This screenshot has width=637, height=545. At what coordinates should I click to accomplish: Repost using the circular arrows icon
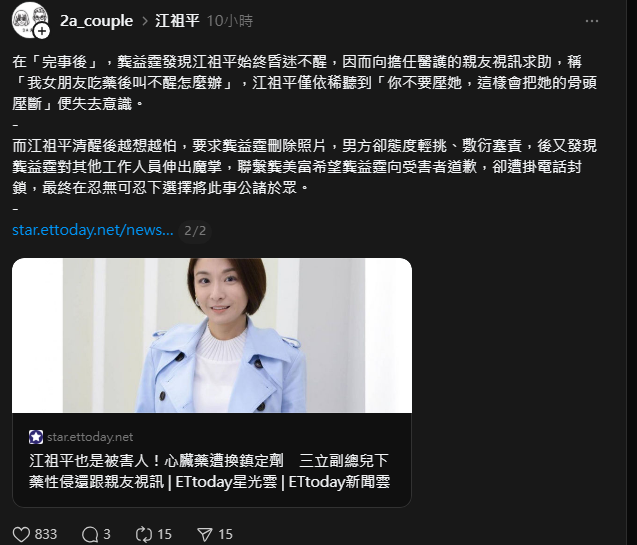tap(144, 534)
